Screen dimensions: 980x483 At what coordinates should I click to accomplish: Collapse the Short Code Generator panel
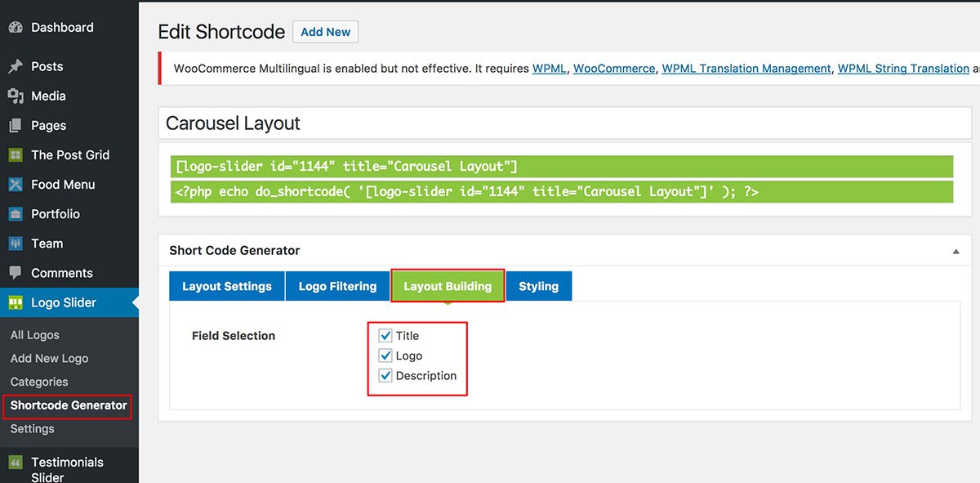pos(956,252)
